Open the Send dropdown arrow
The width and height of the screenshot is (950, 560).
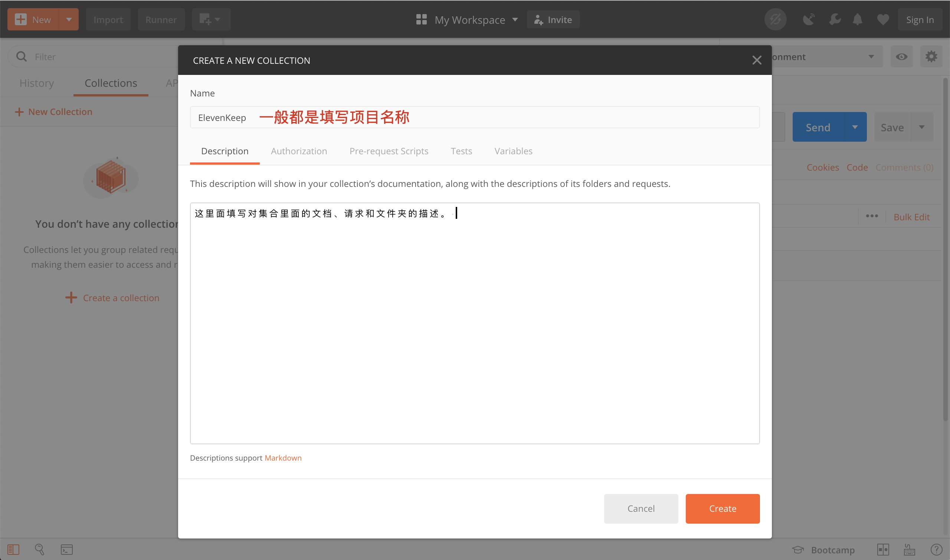pyautogui.click(x=855, y=127)
